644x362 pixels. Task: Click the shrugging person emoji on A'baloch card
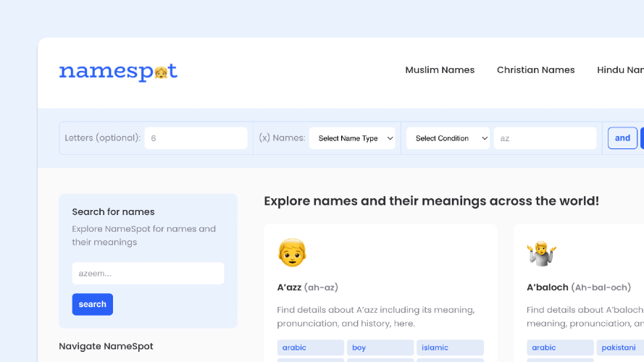coord(542,253)
